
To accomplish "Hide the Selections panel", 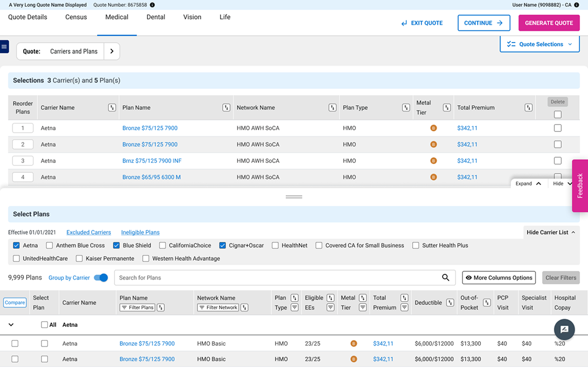I will click(562, 183).
